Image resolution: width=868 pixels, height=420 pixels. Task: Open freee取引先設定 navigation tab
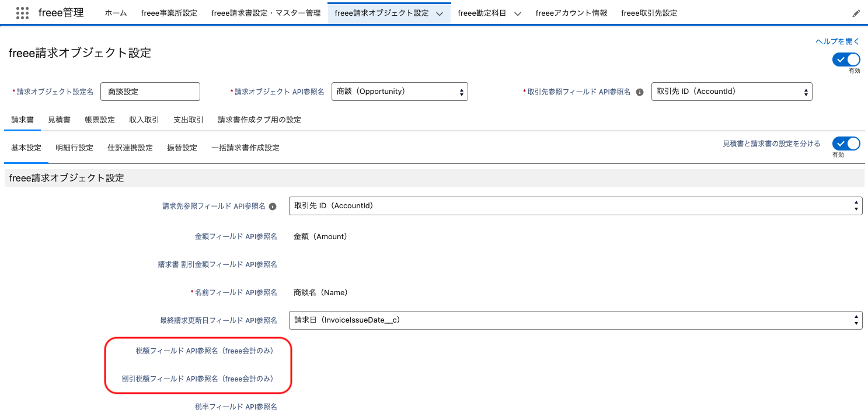tap(649, 13)
